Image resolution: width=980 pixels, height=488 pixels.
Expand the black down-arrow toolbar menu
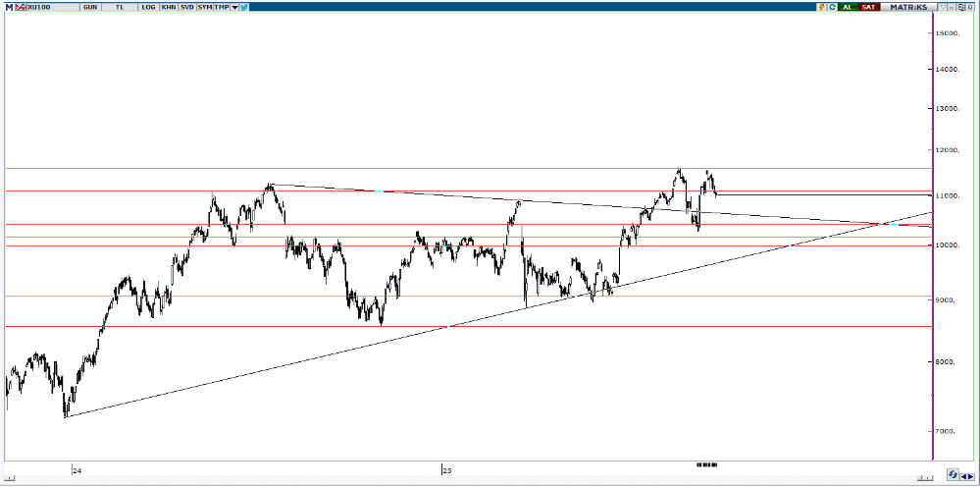234,7
